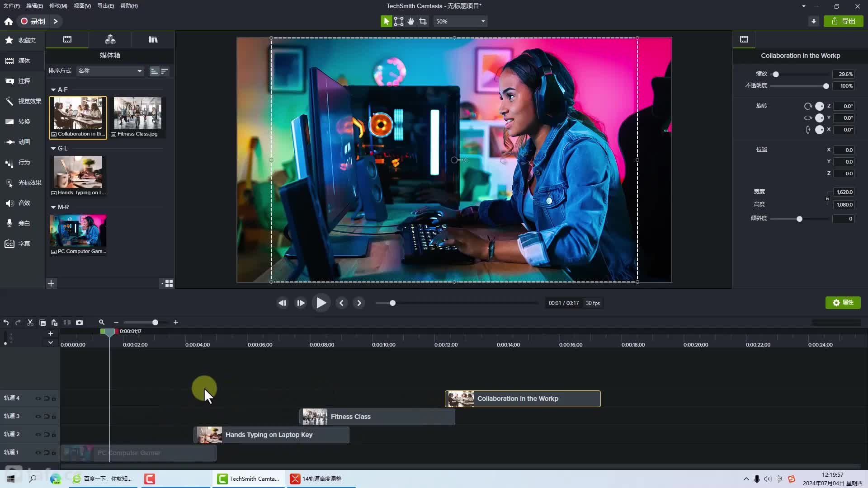Add a new track with the plus icon

click(51, 333)
